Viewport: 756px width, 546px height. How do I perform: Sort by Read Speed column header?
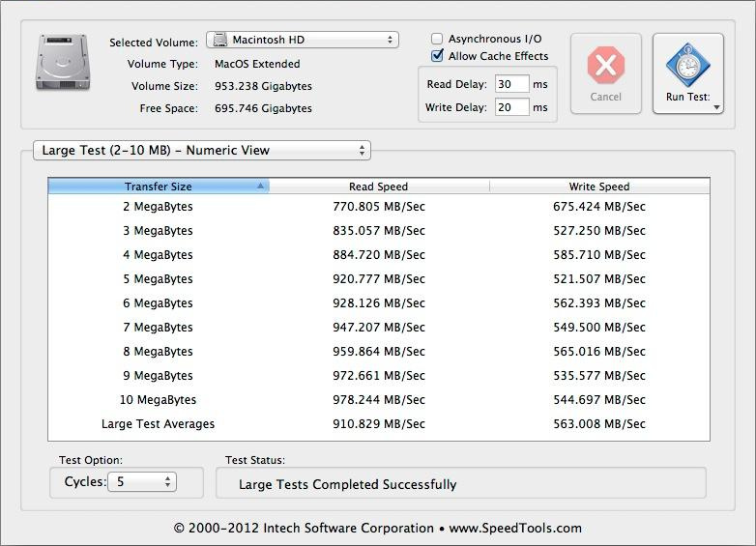pos(379,186)
